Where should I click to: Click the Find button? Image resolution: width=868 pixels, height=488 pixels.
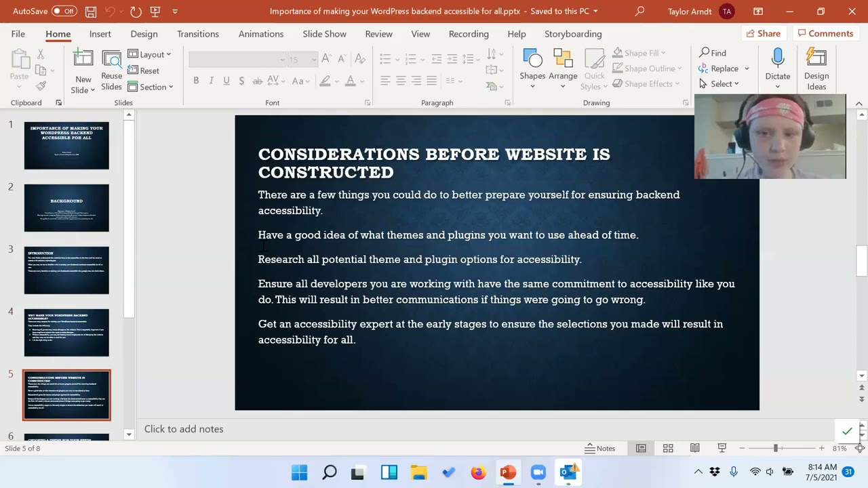point(713,53)
